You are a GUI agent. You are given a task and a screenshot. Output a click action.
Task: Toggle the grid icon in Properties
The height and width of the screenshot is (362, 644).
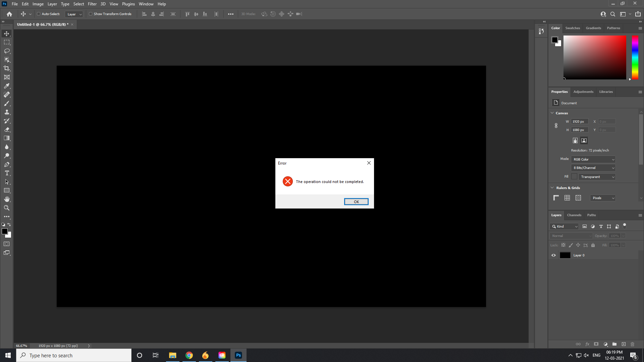[567, 198]
